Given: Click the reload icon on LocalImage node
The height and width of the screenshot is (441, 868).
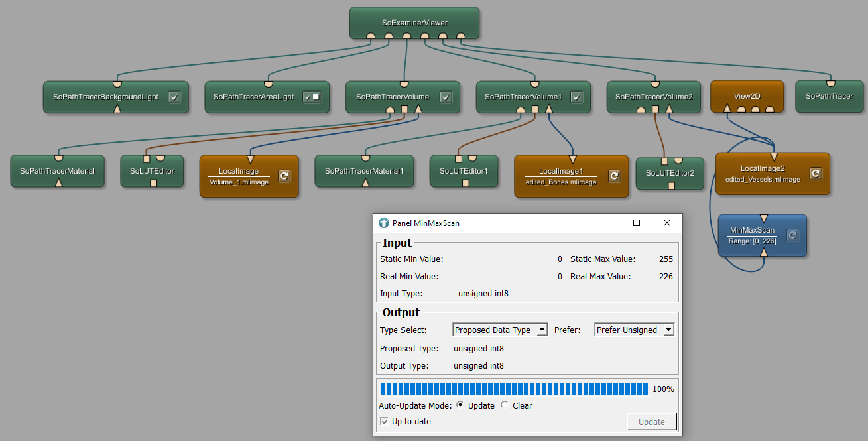Looking at the screenshot, I should pos(284,176).
